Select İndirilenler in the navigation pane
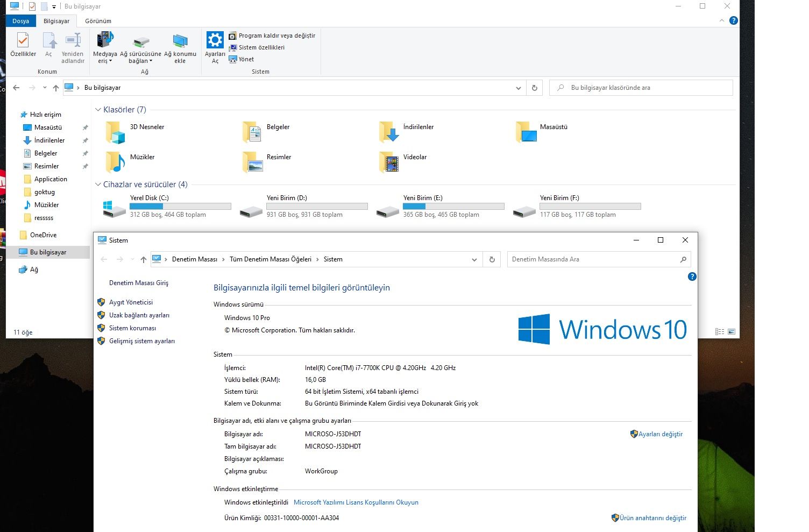The width and height of the screenshot is (809, 532). tap(49, 140)
